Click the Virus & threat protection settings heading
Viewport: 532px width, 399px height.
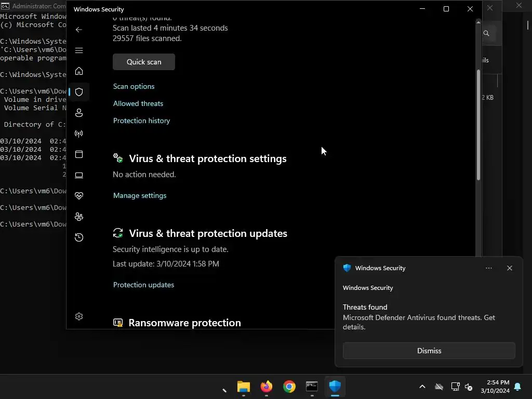pos(208,158)
